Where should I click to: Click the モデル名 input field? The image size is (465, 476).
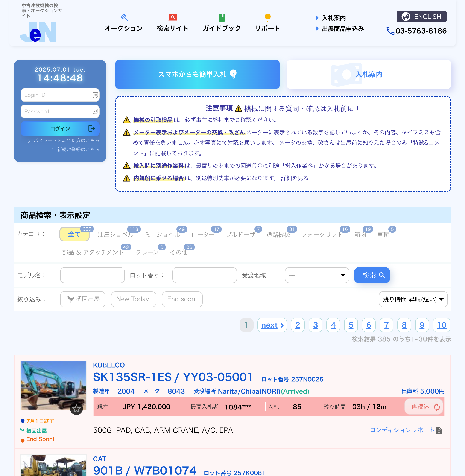point(92,275)
